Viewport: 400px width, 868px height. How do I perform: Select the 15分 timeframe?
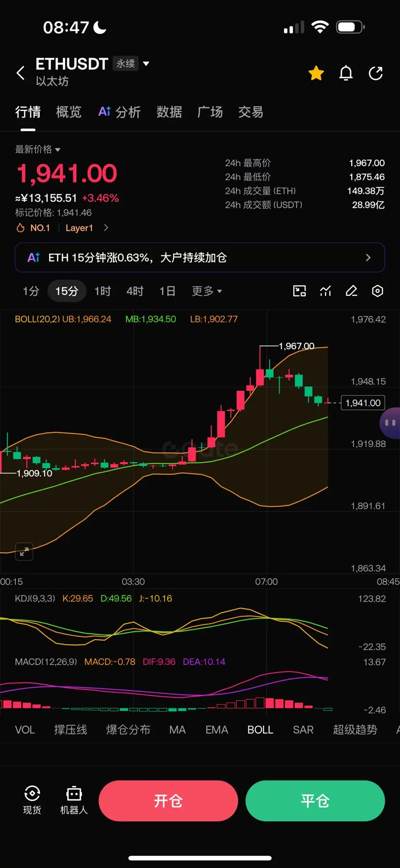click(67, 291)
